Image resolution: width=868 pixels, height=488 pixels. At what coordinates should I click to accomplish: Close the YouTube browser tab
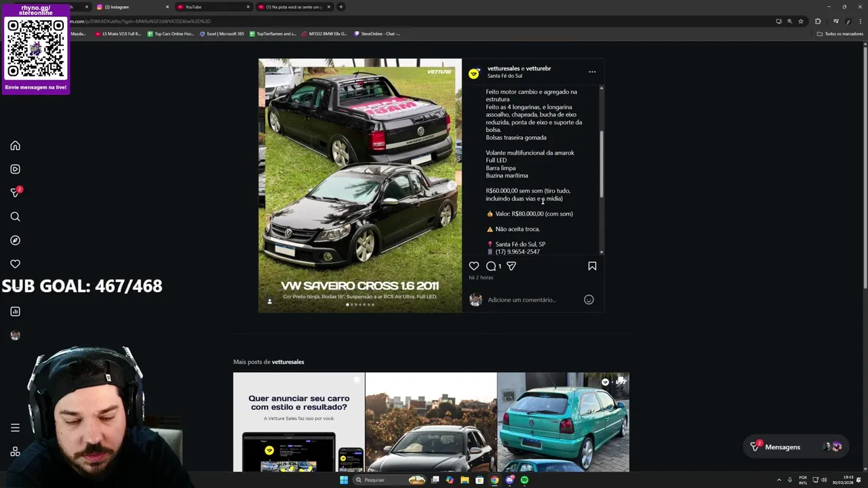[248, 7]
